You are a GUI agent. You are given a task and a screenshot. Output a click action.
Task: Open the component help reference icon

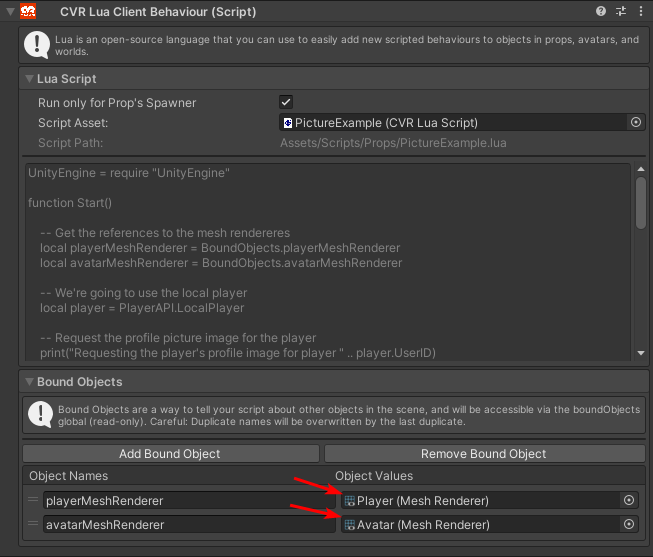point(601,12)
